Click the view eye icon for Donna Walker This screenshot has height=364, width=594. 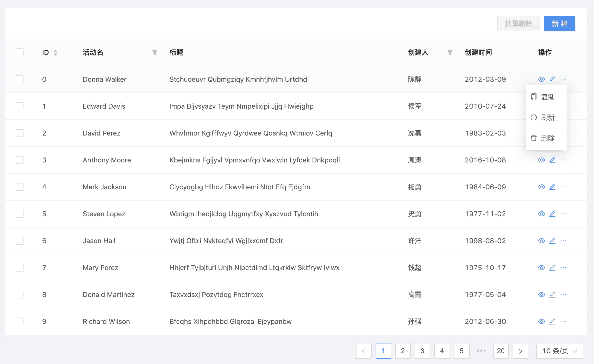541,79
